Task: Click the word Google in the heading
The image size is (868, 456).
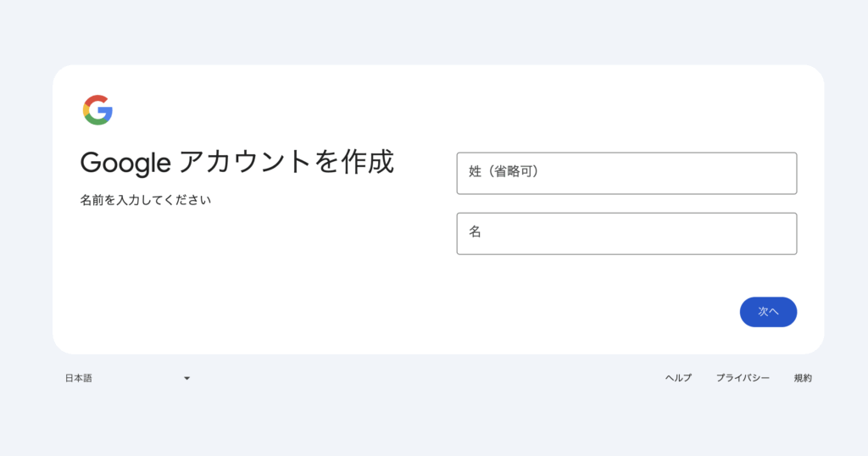Action: [x=125, y=162]
